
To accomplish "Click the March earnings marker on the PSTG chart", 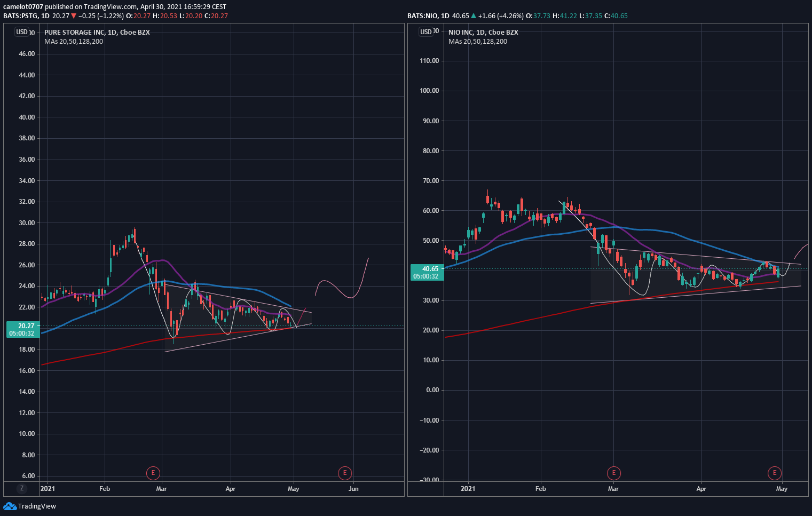I will point(153,473).
